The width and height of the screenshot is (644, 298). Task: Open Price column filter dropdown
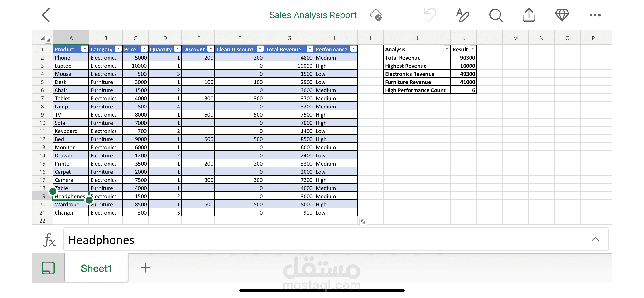coord(144,49)
